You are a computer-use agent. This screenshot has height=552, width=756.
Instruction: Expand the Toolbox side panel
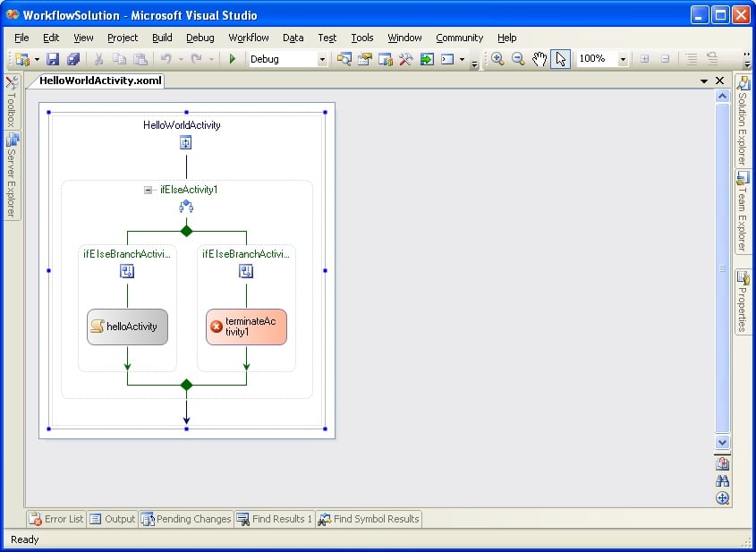(11, 101)
